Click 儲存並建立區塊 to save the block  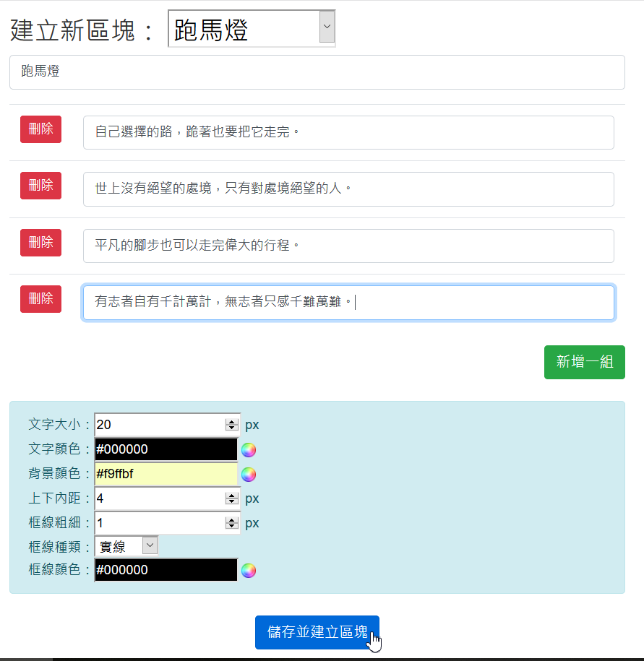[317, 632]
